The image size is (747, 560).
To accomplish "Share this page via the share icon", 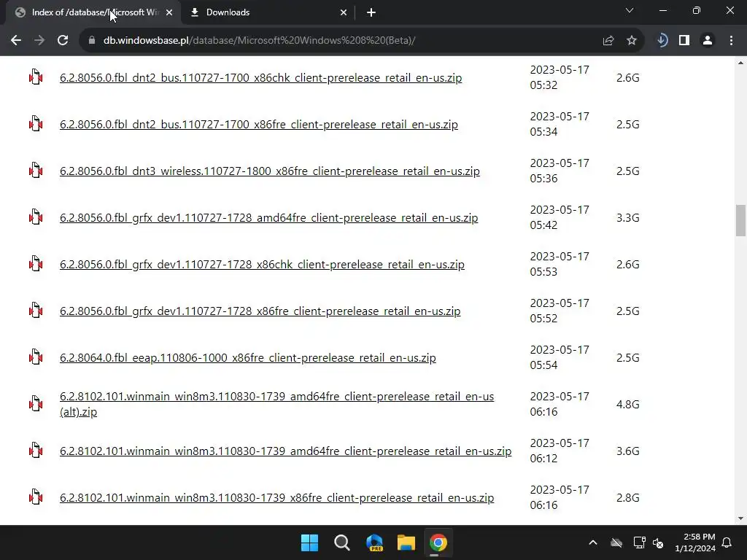I will point(608,41).
